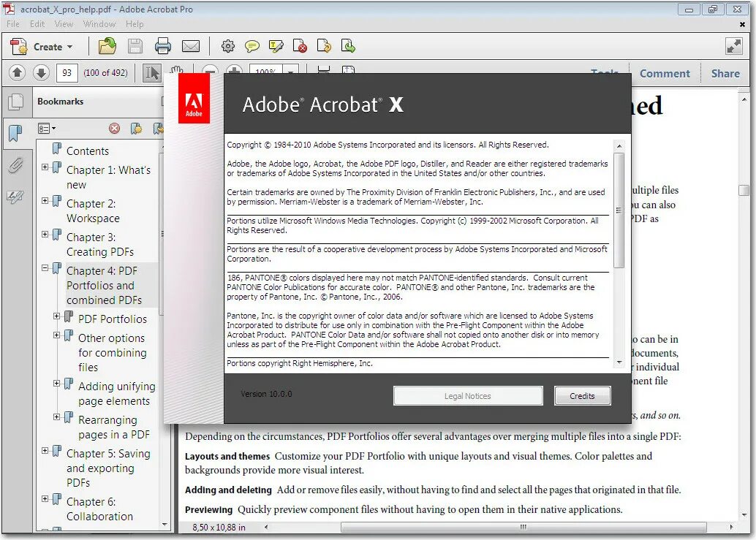The height and width of the screenshot is (540, 756).
Task: Click the Adobe logo in About dialog
Action: point(194,98)
